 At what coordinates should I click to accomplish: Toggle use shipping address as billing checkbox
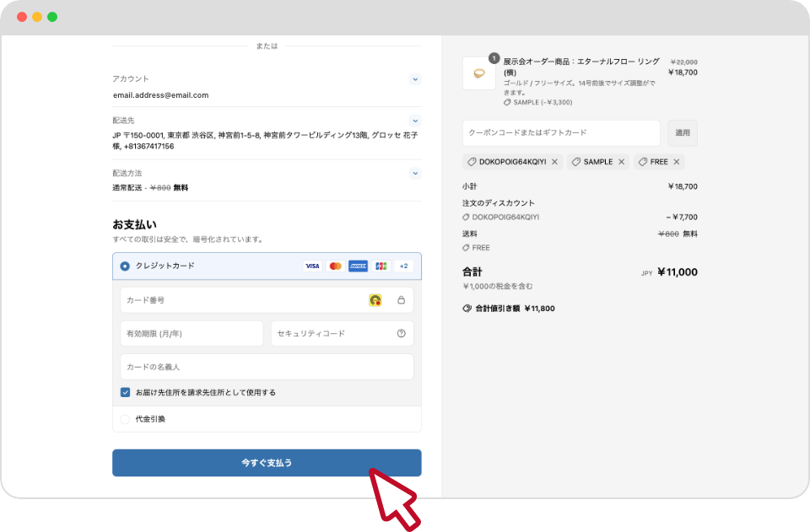tap(125, 392)
